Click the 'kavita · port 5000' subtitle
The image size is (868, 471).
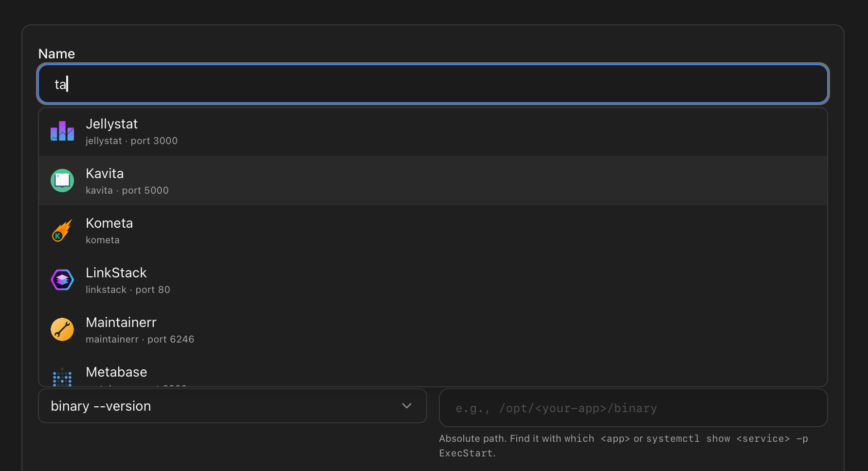click(127, 190)
